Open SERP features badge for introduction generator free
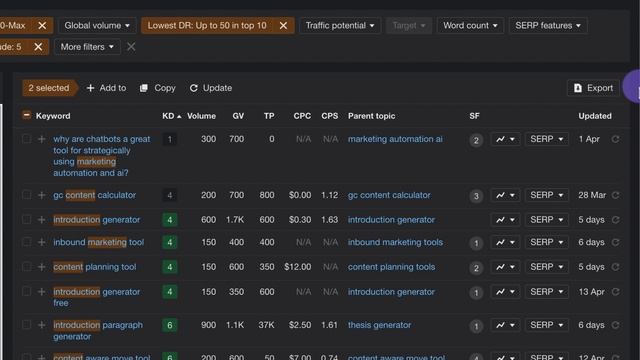640x360 pixels. click(x=476, y=293)
